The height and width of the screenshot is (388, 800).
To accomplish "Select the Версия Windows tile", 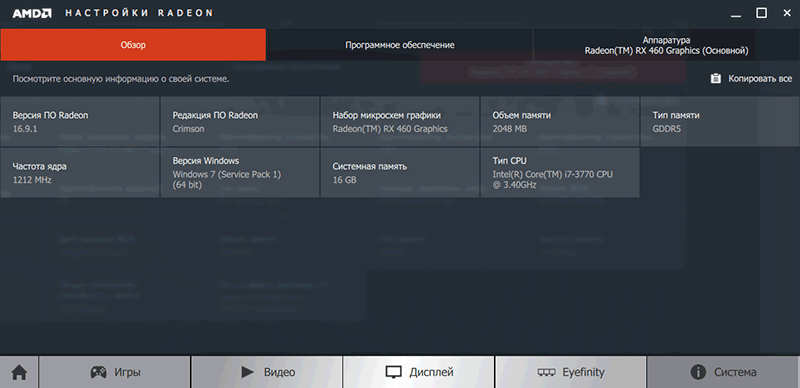I will point(240,173).
